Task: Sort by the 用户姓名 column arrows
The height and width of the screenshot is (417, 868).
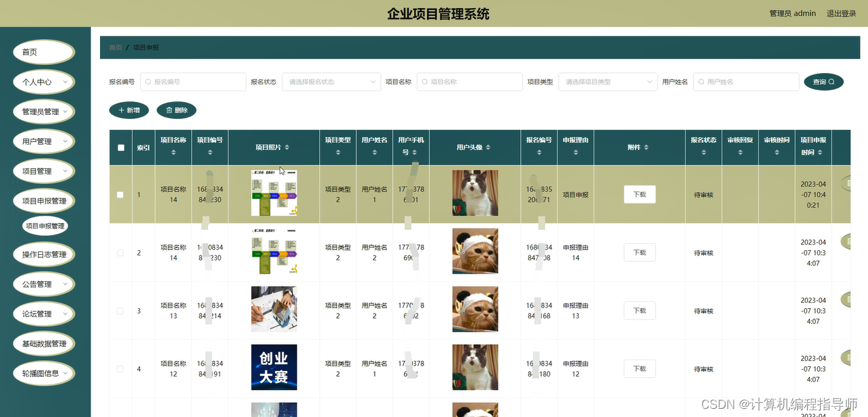Action: [x=374, y=153]
